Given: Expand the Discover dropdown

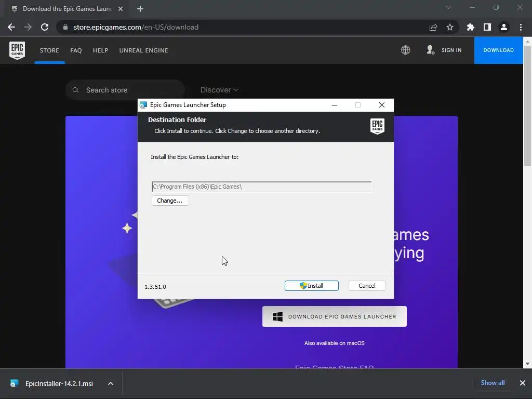Looking at the screenshot, I should 219,90.
